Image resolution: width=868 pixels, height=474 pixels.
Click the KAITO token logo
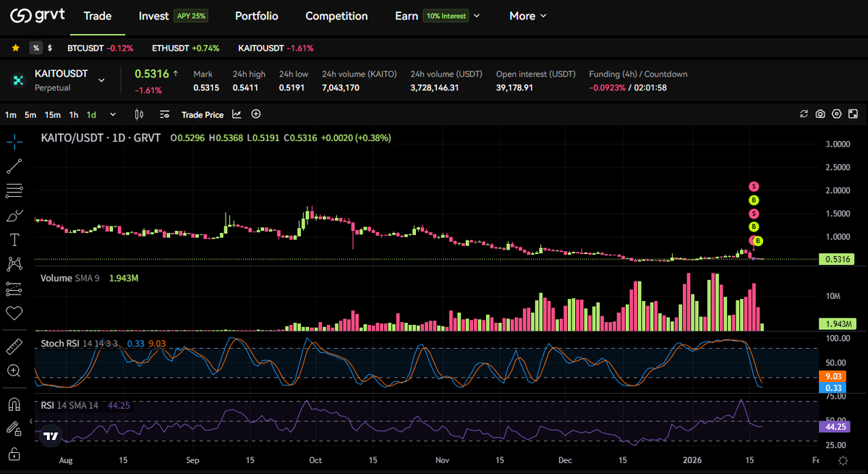tap(18, 80)
